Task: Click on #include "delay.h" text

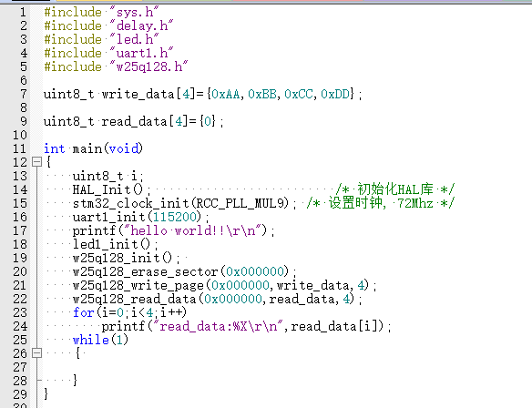Action: pos(108,25)
